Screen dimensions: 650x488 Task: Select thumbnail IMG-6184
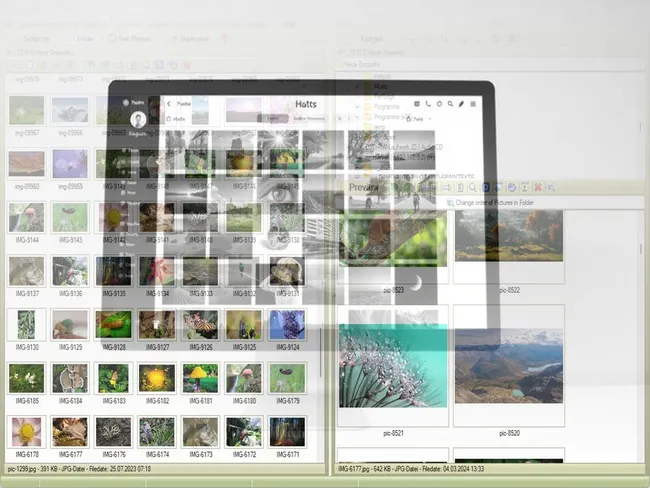(70, 378)
